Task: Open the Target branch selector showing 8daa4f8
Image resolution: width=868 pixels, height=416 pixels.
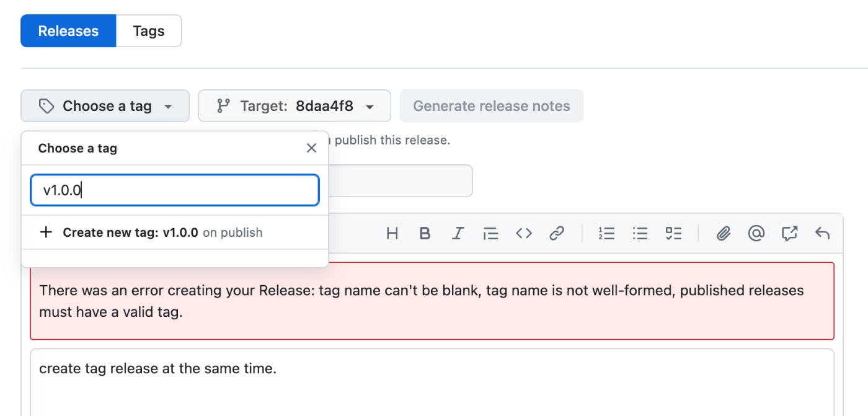Action: pyautogui.click(x=294, y=105)
